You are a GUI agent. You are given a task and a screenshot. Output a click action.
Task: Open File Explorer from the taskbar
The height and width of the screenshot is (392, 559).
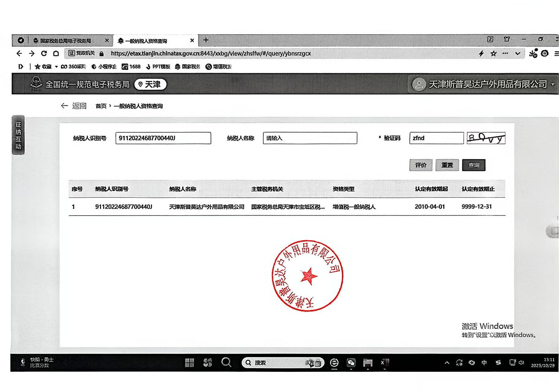[367, 363]
